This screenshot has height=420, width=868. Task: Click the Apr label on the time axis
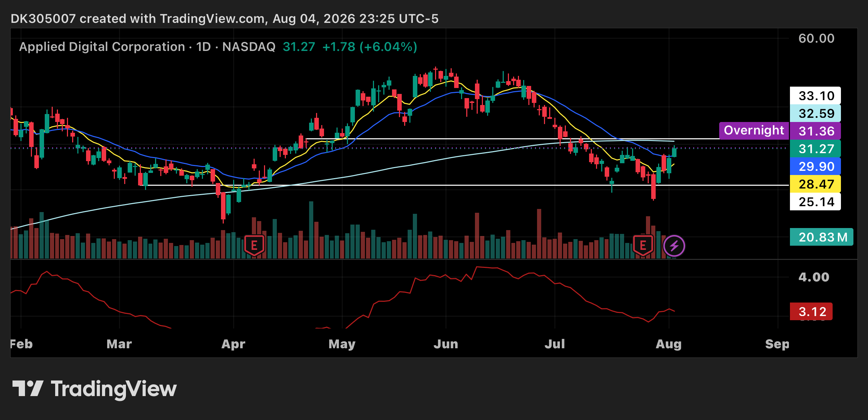233,344
